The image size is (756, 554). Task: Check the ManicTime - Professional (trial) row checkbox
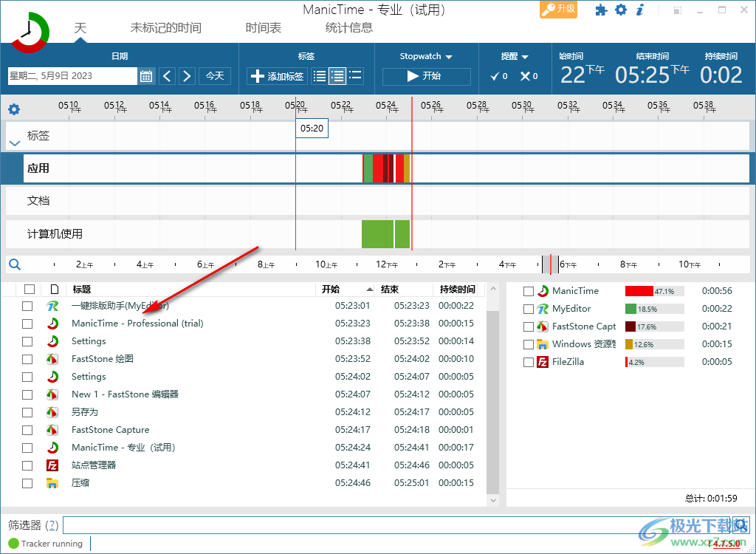[x=27, y=324]
